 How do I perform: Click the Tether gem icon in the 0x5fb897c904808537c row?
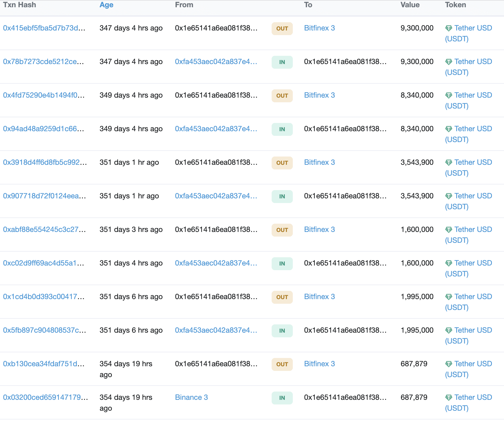(x=449, y=330)
